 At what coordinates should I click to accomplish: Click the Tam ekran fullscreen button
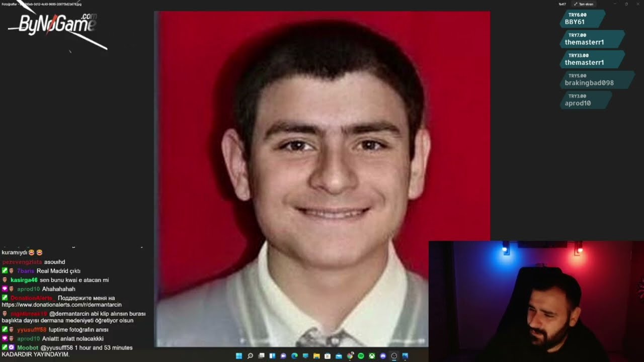[x=584, y=4]
